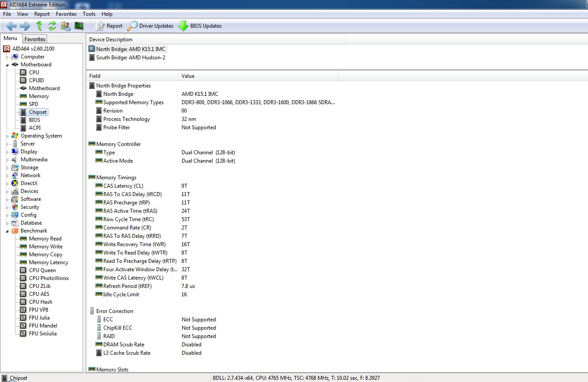
Task: Open the BIOS page icon
Action: pos(23,120)
